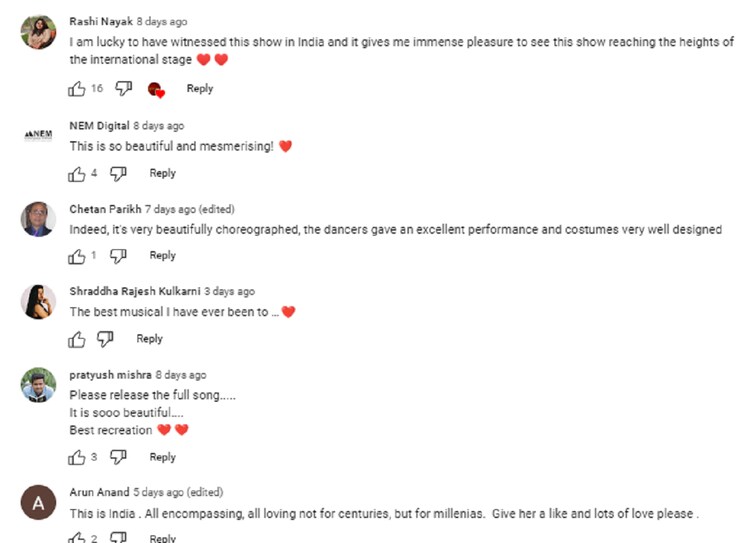750x543 pixels.
Task: Open Arun Anand's channel name link
Action: click(100, 492)
